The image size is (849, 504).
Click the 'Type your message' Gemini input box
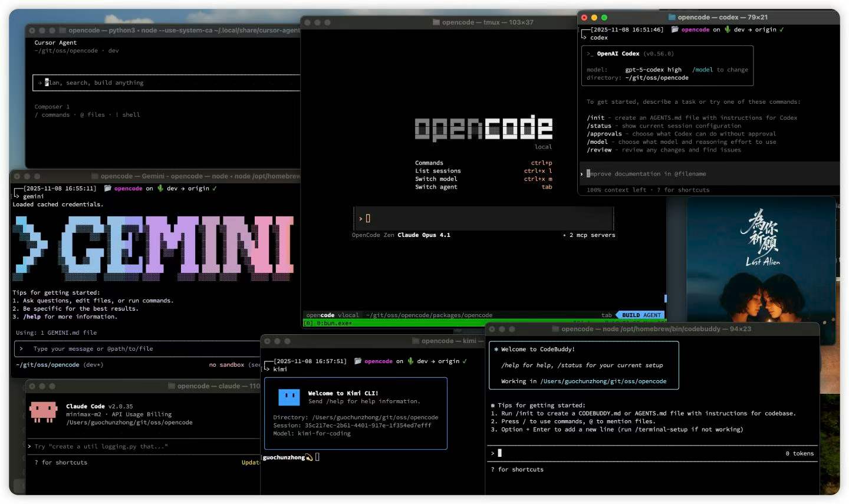tap(137, 349)
